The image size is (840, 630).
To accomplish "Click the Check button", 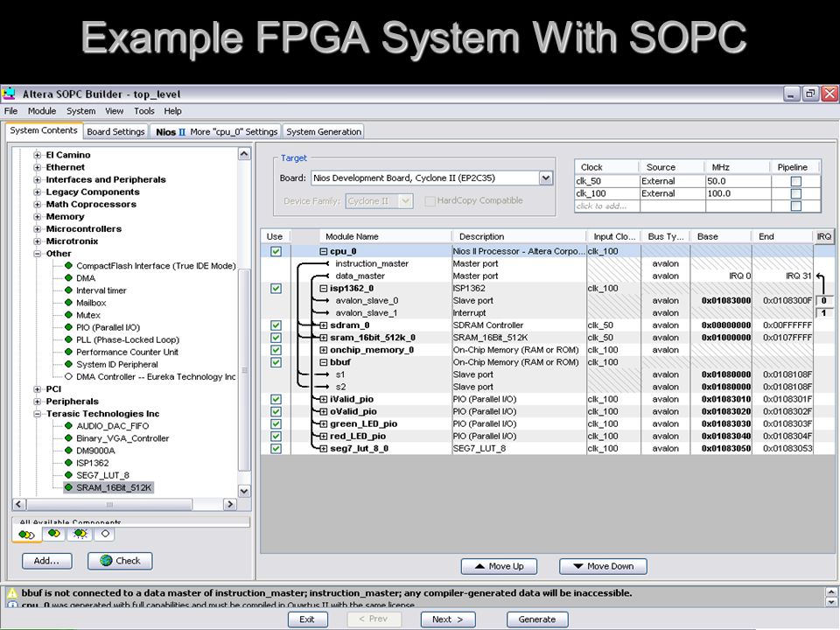I will (120, 561).
